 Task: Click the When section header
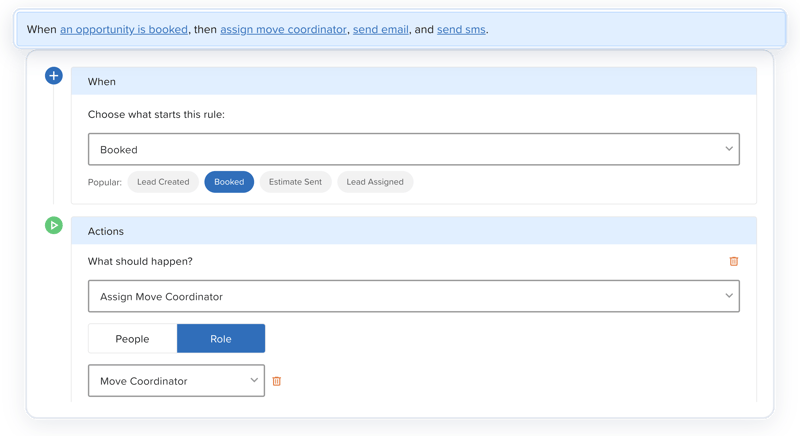click(x=414, y=82)
